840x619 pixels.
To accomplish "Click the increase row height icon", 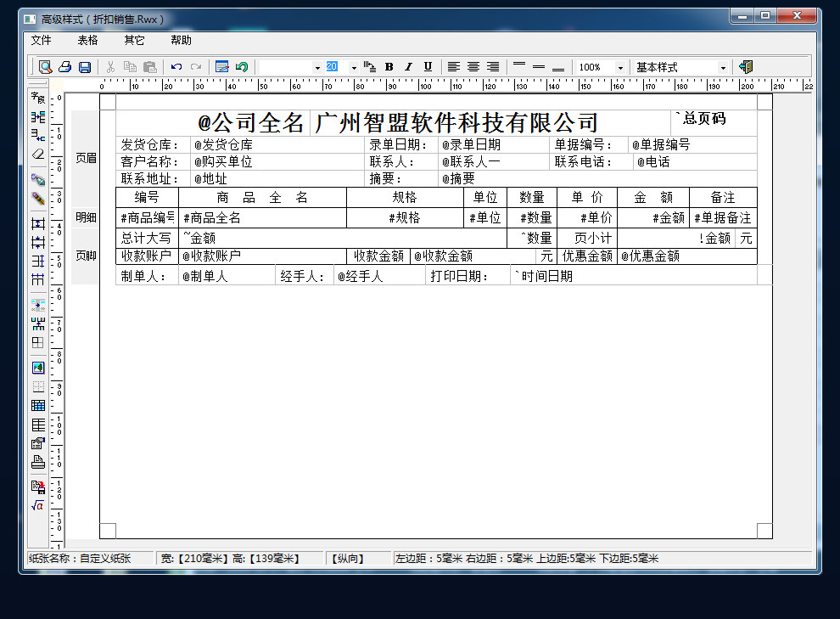I will click(x=38, y=223).
